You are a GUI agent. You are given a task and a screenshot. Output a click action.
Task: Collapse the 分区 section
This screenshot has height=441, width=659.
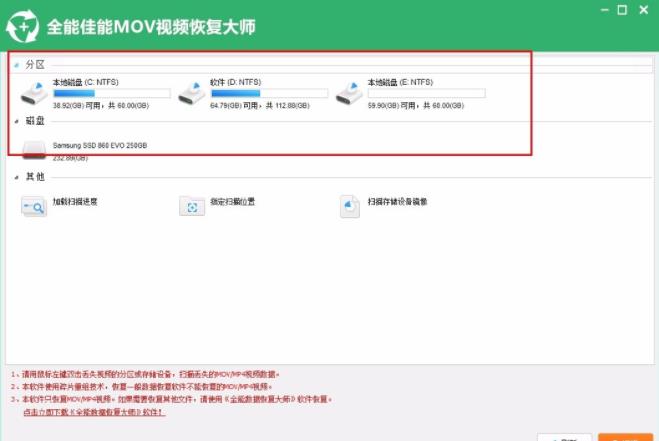coord(16,65)
